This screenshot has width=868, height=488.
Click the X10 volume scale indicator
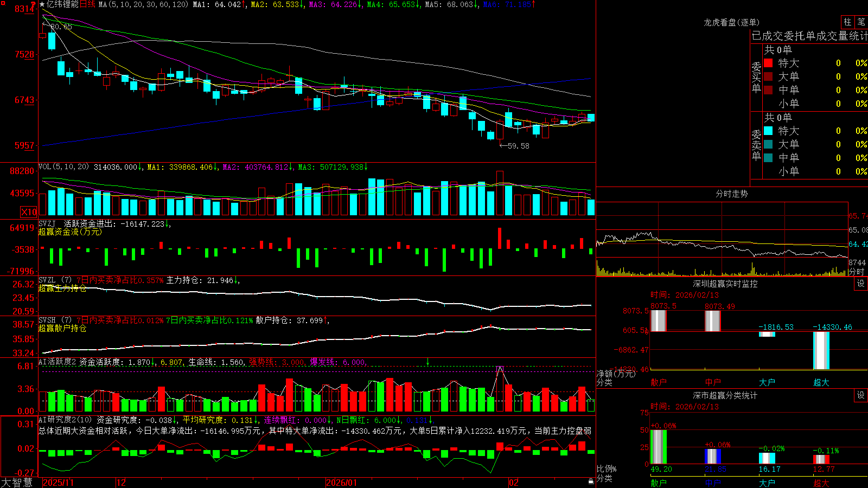click(29, 212)
